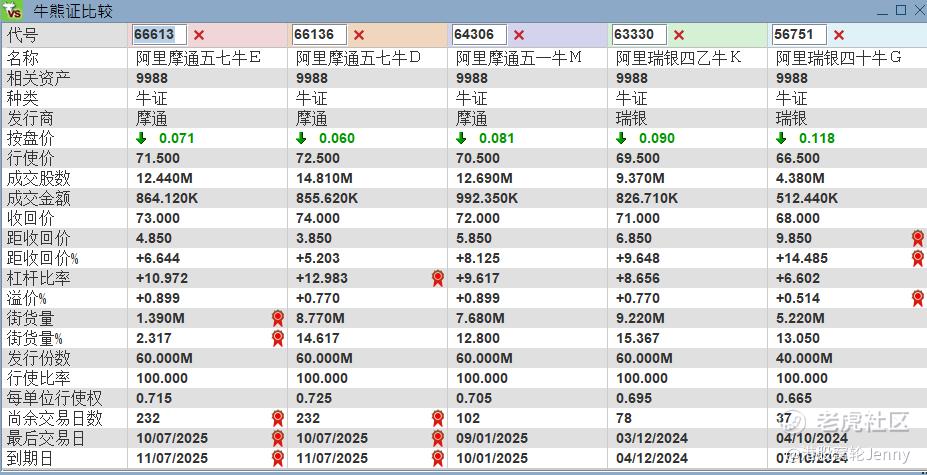This screenshot has height=475, width=927.
Task: Select name 阿里摩通五七牛D
Action: [358, 58]
